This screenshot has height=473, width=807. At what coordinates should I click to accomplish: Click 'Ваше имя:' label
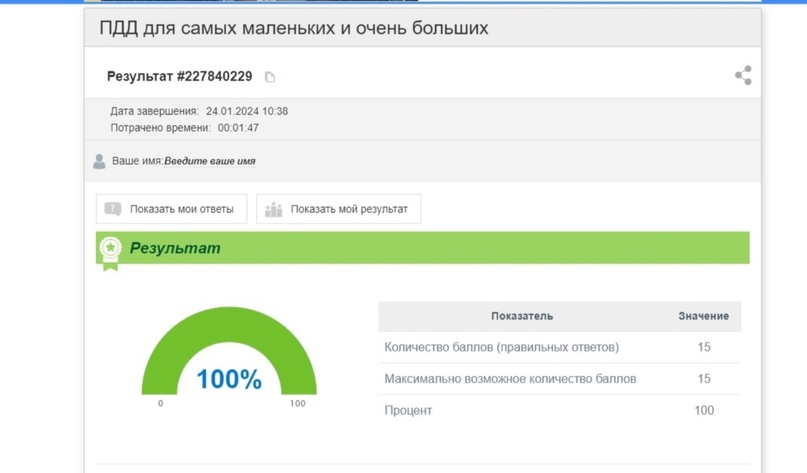coord(137,161)
